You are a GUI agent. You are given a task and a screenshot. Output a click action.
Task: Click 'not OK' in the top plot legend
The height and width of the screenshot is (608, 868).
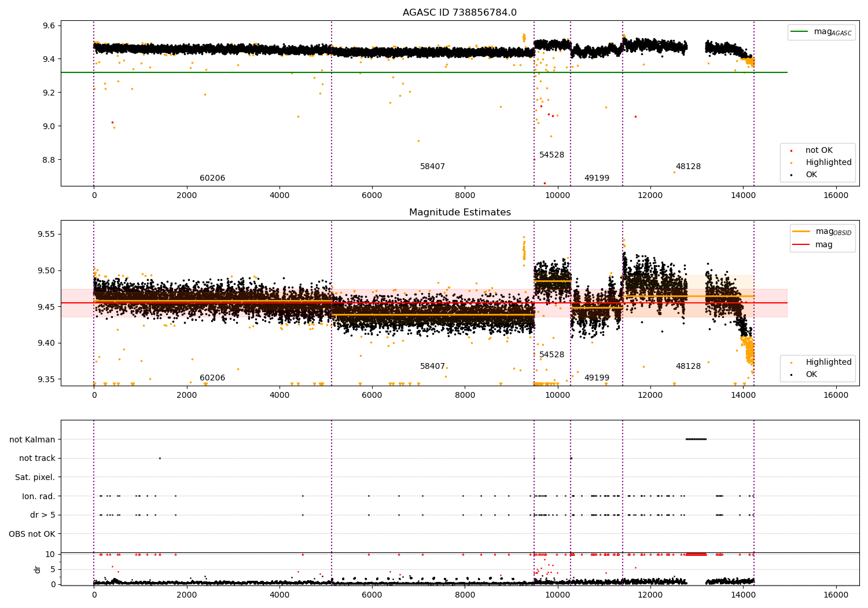tap(819, 151)
